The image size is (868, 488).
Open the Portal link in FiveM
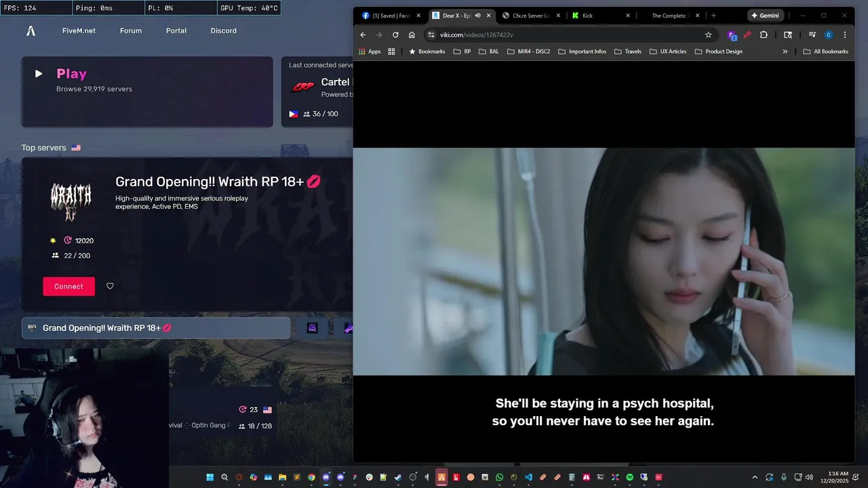pyautogui.click(x=176, y=30)
